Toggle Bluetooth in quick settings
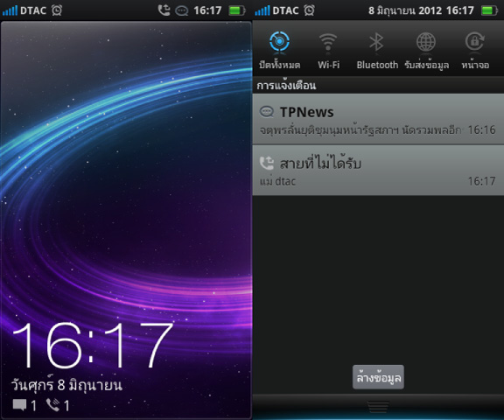 tap(377, 51)
